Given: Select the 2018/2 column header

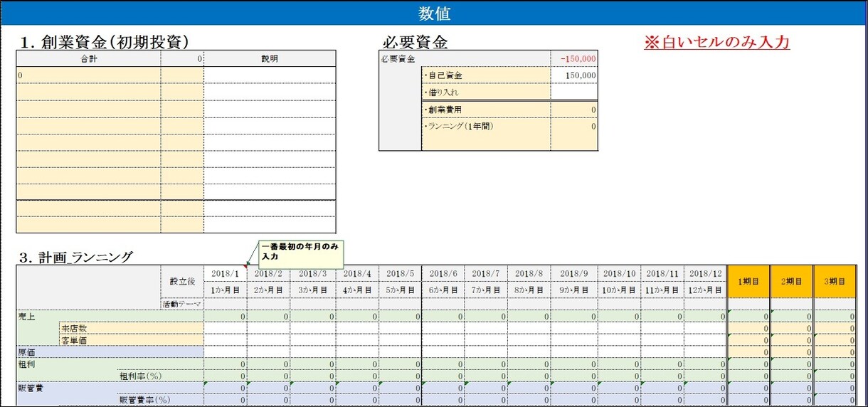Looking at the screenshot, I should tap(268, 273).
